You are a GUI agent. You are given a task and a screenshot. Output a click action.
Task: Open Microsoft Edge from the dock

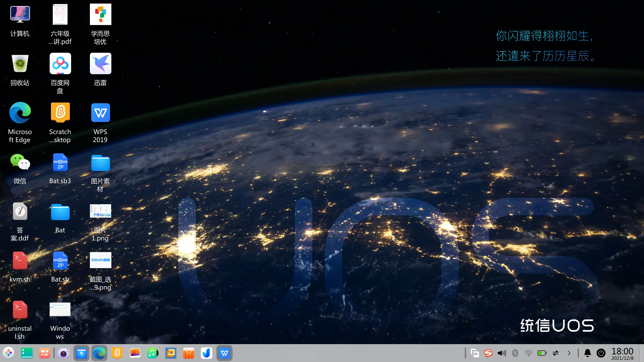pyautogui.click(x=99, y=353)
